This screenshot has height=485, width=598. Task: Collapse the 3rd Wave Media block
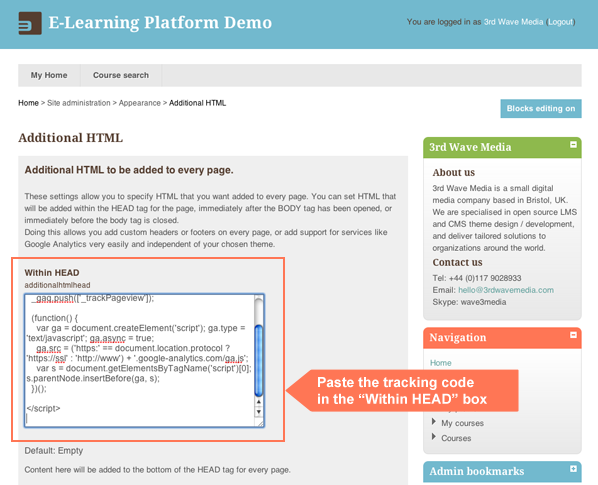573,145
